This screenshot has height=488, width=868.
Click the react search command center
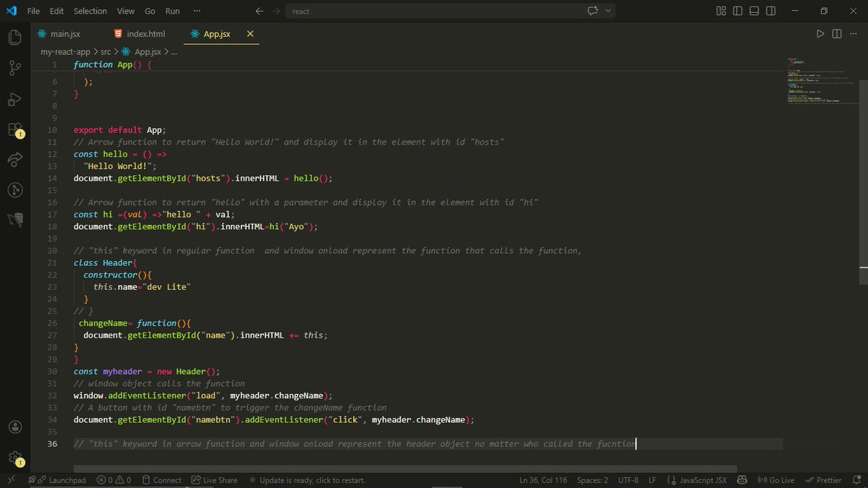point(450,11)
